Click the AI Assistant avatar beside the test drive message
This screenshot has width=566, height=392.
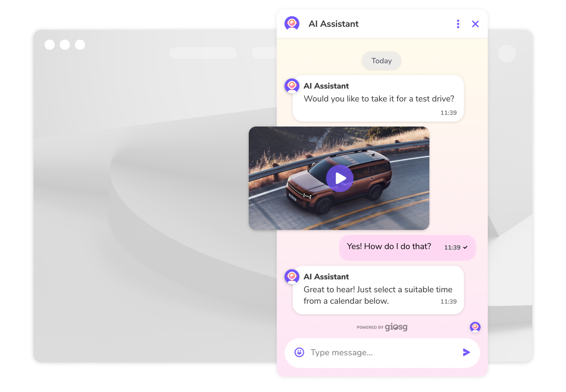pyautogui.click(x=292, y=85)
